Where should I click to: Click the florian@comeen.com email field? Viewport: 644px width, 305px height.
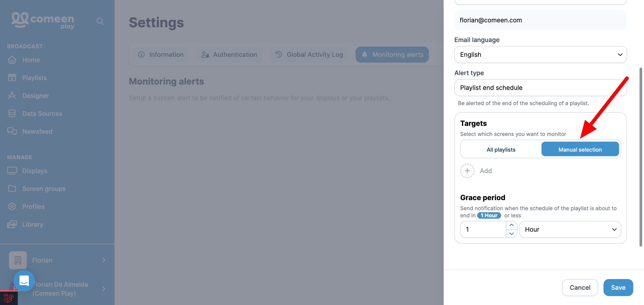[540, 20]
